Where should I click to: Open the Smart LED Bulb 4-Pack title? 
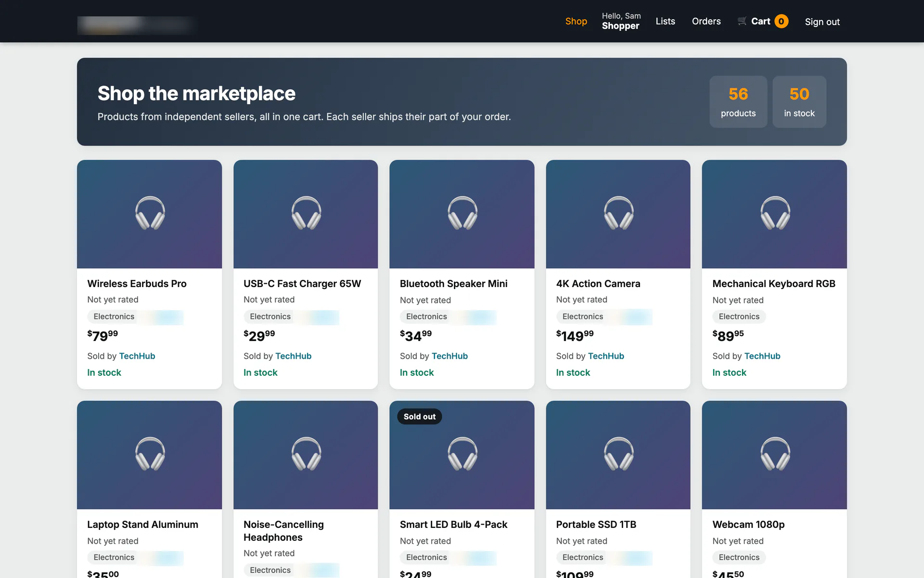pos(453,525)
